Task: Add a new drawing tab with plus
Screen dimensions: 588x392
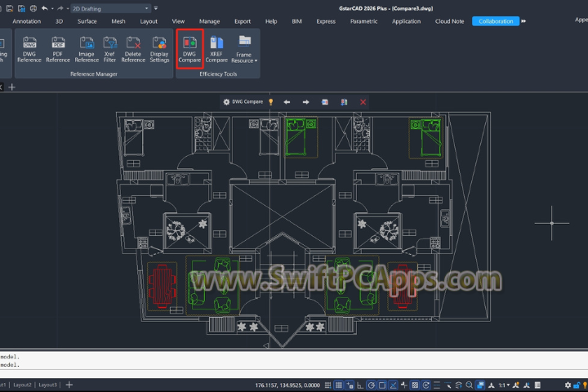Action: (12, 87)
